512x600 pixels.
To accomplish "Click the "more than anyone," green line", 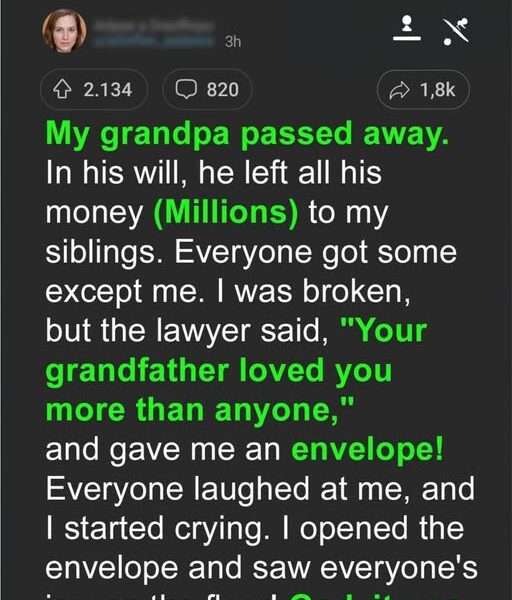I will 200,410.
